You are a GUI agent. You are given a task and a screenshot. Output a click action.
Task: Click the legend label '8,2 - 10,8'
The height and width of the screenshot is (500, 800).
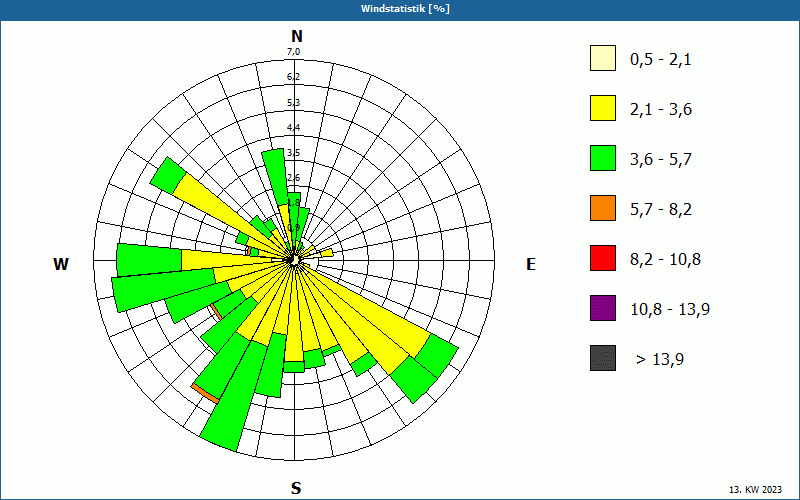tap(665, 260)
